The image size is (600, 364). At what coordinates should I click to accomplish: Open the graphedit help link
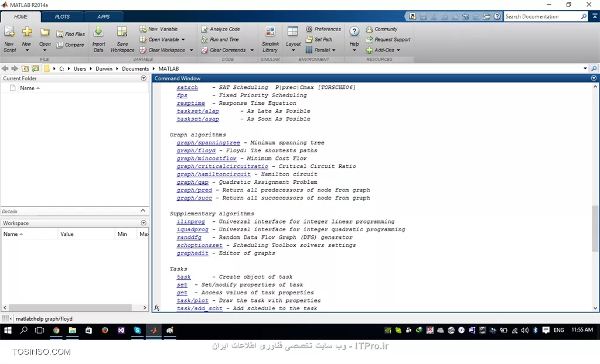coord(192,253)
